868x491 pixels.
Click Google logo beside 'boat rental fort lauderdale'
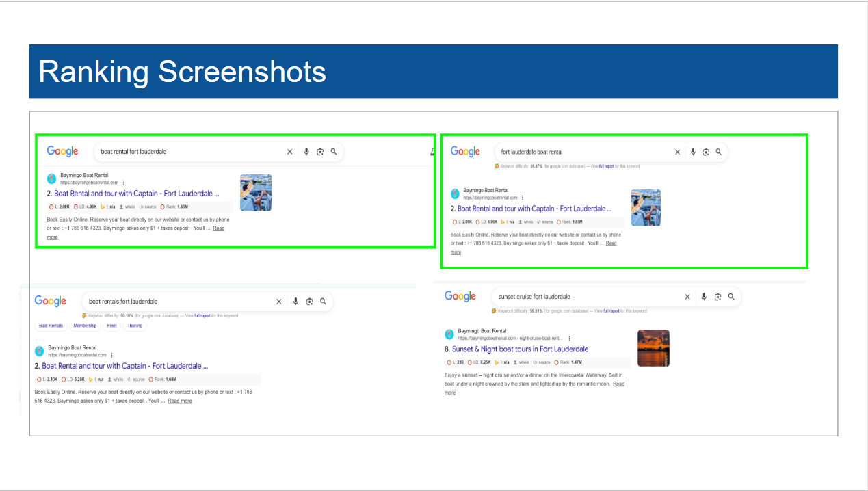[63, 152]
